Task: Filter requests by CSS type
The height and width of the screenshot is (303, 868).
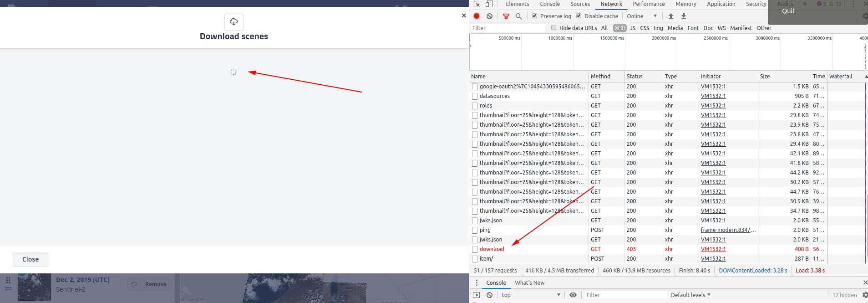Action: tap(645, 28)
